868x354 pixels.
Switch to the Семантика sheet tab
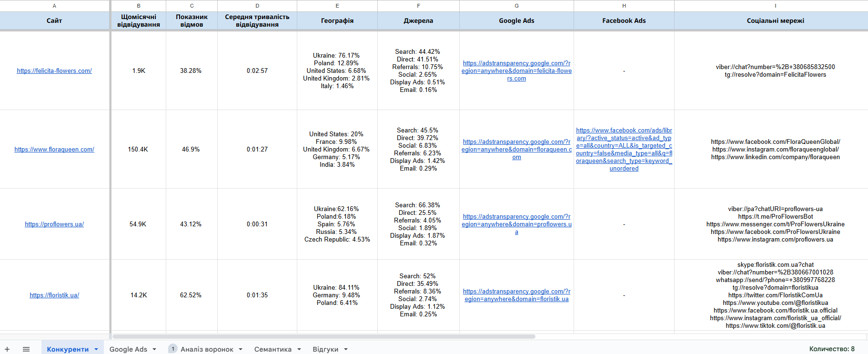(x=273, y=349)
